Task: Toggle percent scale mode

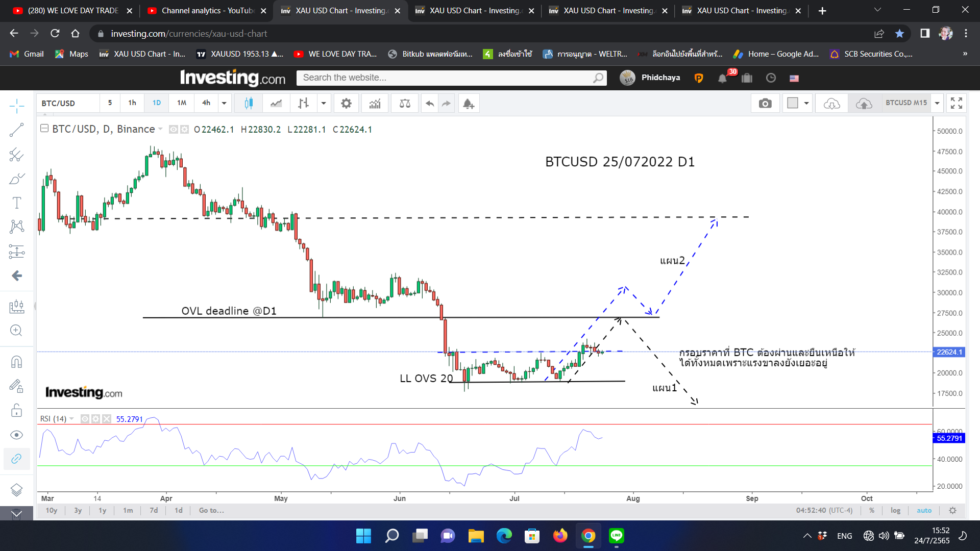Action: tap(872, 510)
